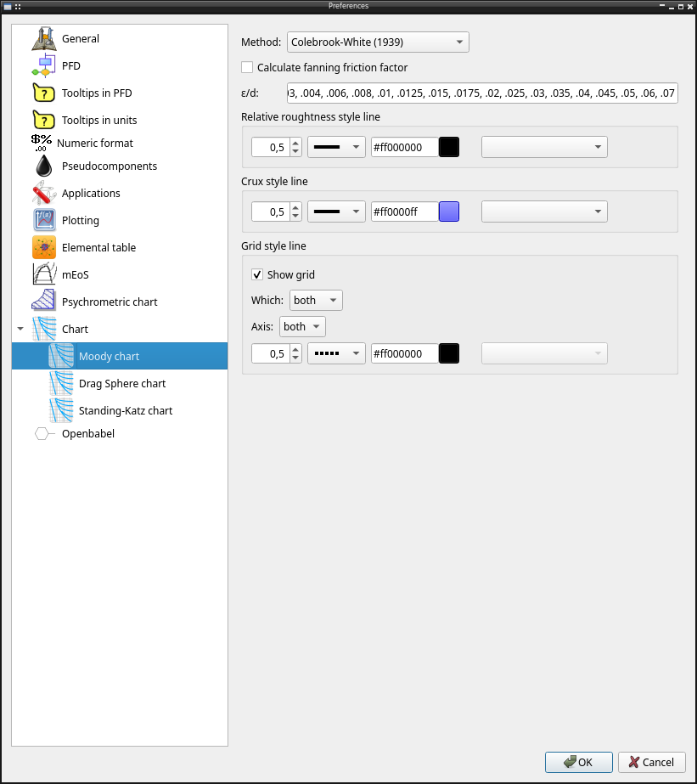Select Drag Sphere chart entry
The height and width of the screenshot is (784, 697).
point(122,383)
